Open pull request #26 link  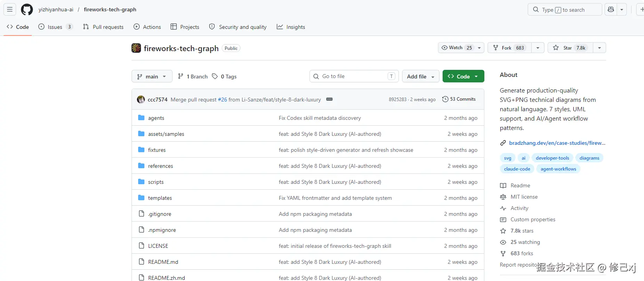[x=222, y=100]
